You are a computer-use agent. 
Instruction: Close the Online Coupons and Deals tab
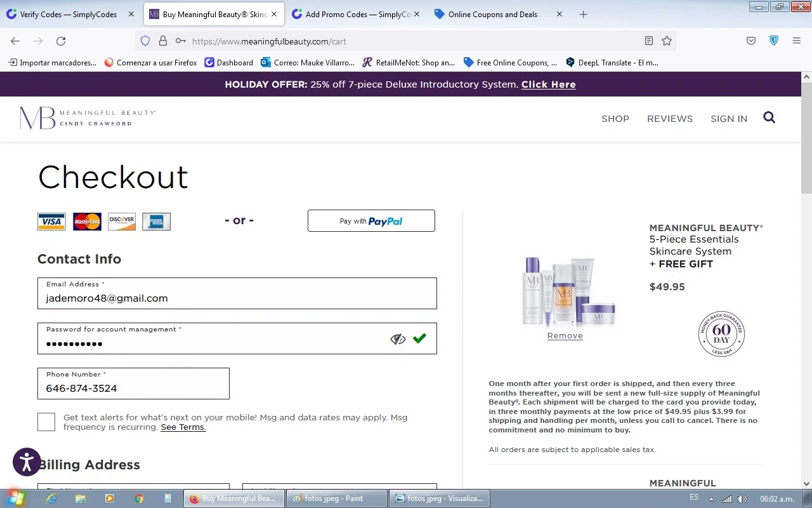(x=559, y=14)
